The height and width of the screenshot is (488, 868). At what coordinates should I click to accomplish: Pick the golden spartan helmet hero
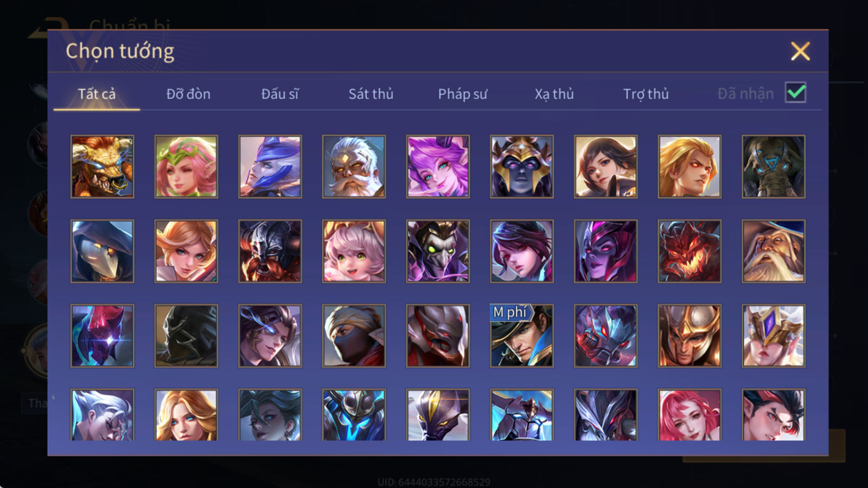(x=690, y=336)
